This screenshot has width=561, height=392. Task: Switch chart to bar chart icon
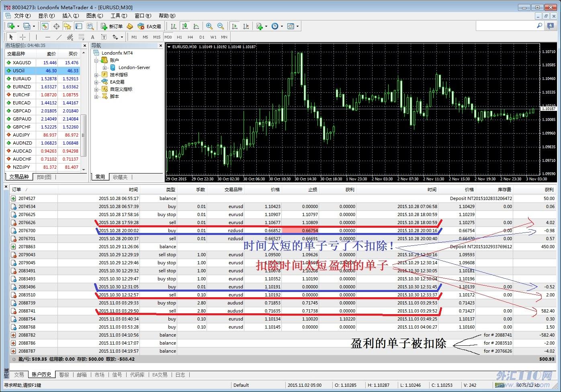pyautogui.click(x=174, y=26)
